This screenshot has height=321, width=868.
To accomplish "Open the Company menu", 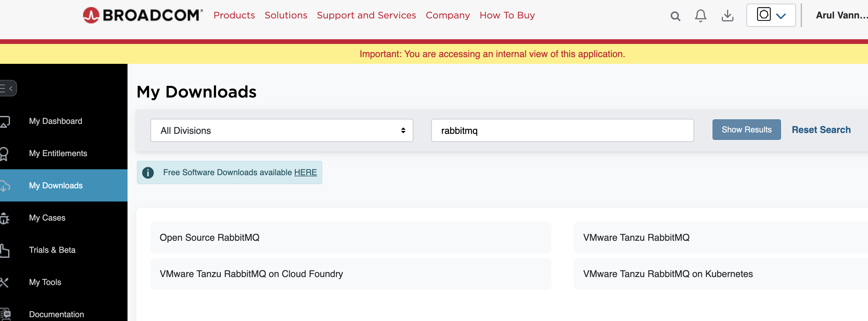I will point(448,16).
